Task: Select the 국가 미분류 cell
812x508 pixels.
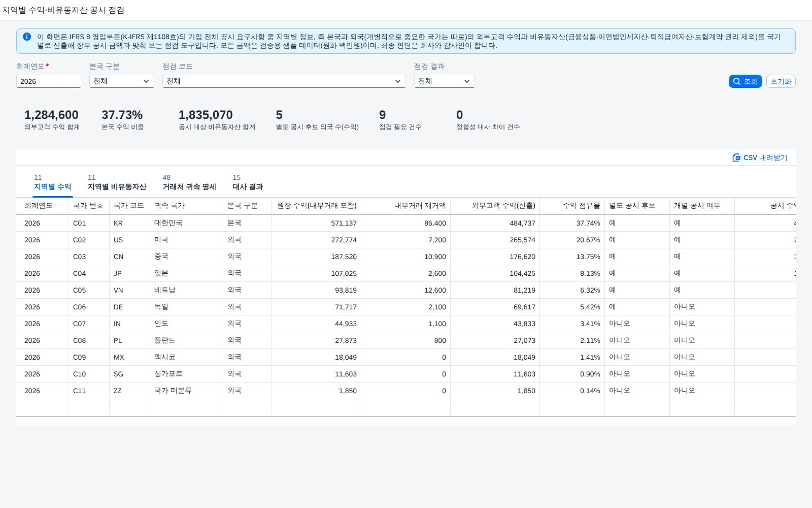Action: [187, 391]
